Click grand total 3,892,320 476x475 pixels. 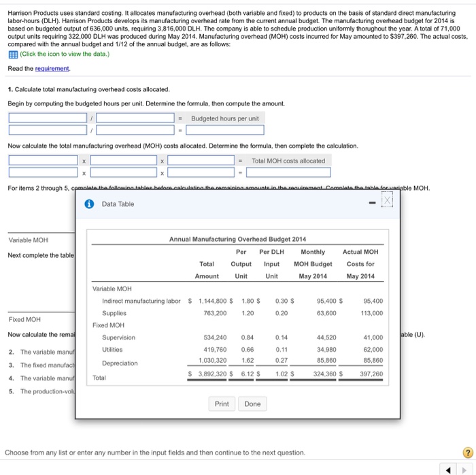coord(212,374)
